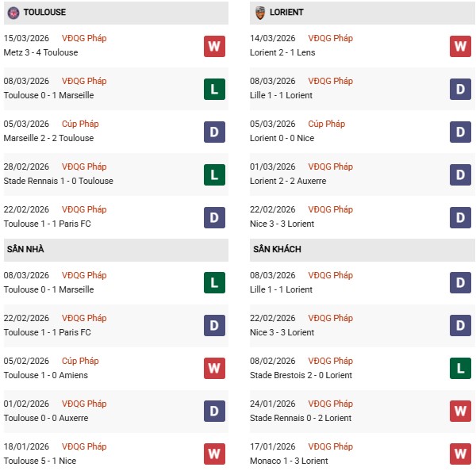Viewport: 476px width, 471px height.
Task: Click L badge for Stade Rennais 1 - 0 Toulouse
Action: point(214,174)
